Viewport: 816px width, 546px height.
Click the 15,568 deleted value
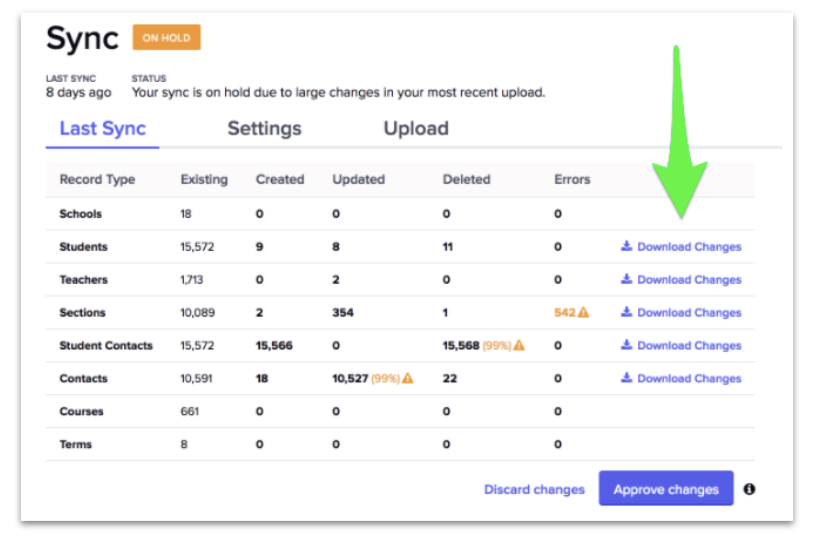point(461,345)
